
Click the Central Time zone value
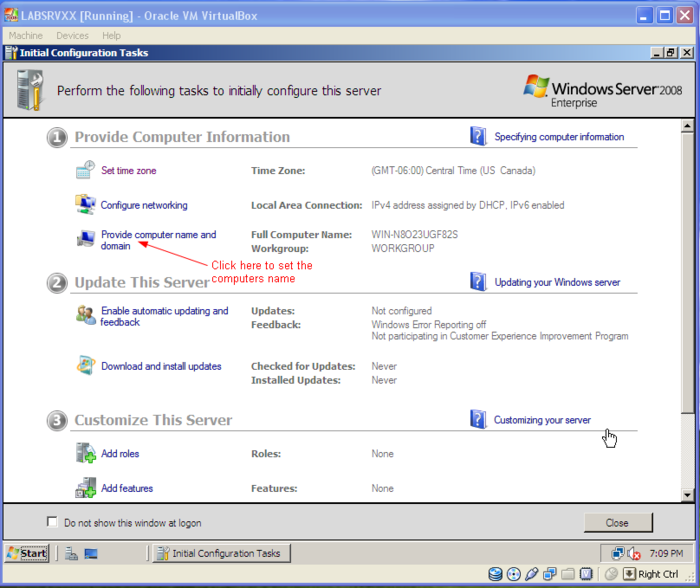(x=453, y=171)
